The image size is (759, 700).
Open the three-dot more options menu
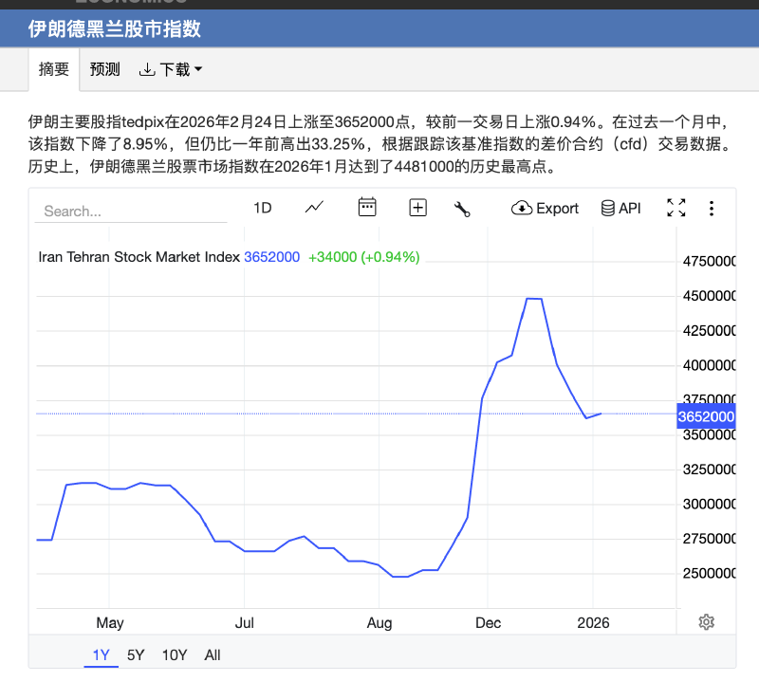pyautogui.click(x=712, y=208)
